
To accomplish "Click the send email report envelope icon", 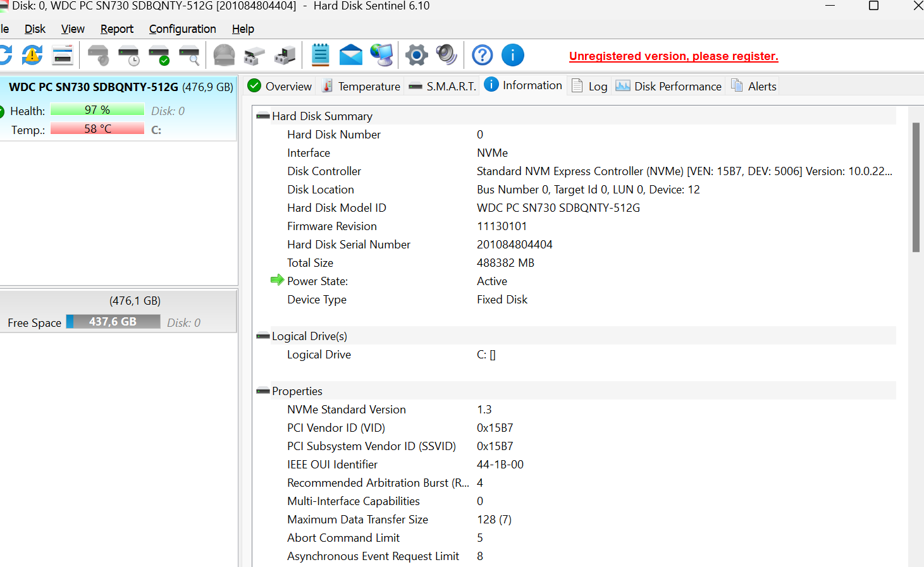I will click(351, 55).
